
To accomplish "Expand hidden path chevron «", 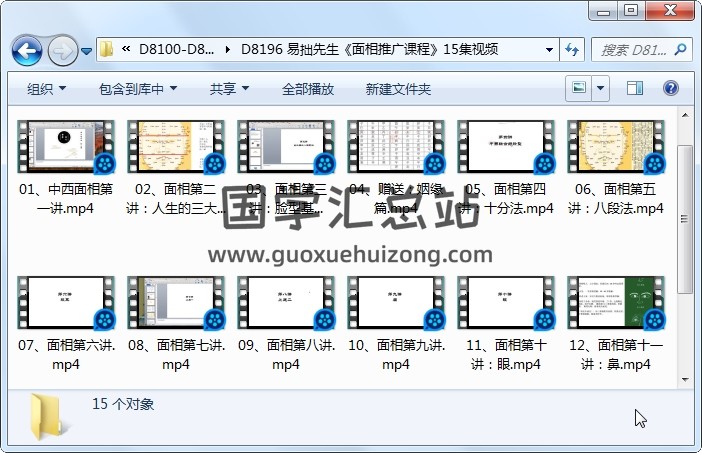I will (126, 49).
